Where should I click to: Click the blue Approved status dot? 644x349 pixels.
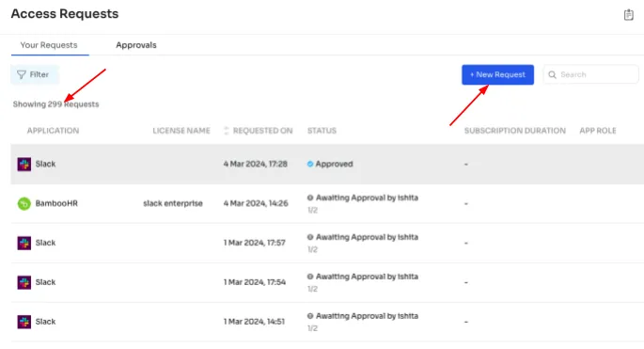coord(310,164)
